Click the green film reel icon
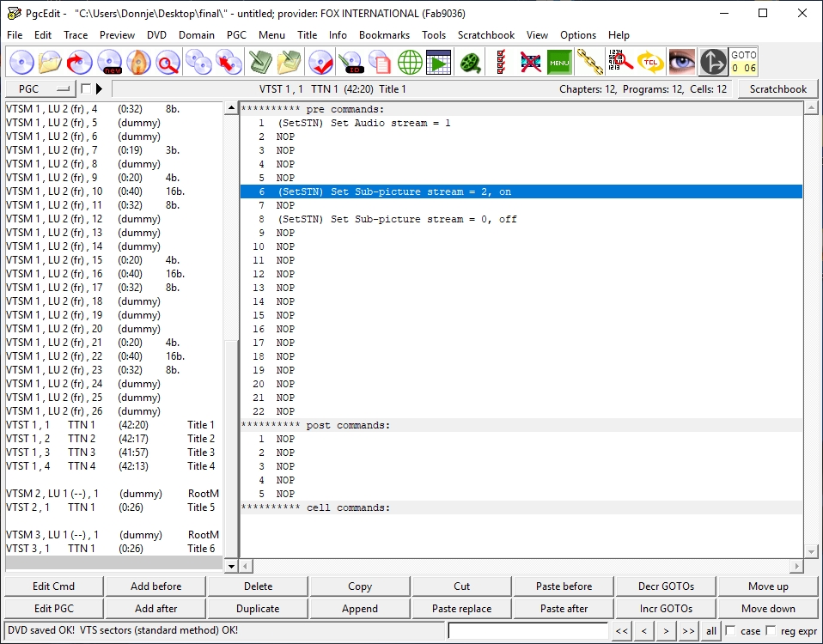This screenshot has height=644, width=823. pyautogui.click(x=470, y=62)
